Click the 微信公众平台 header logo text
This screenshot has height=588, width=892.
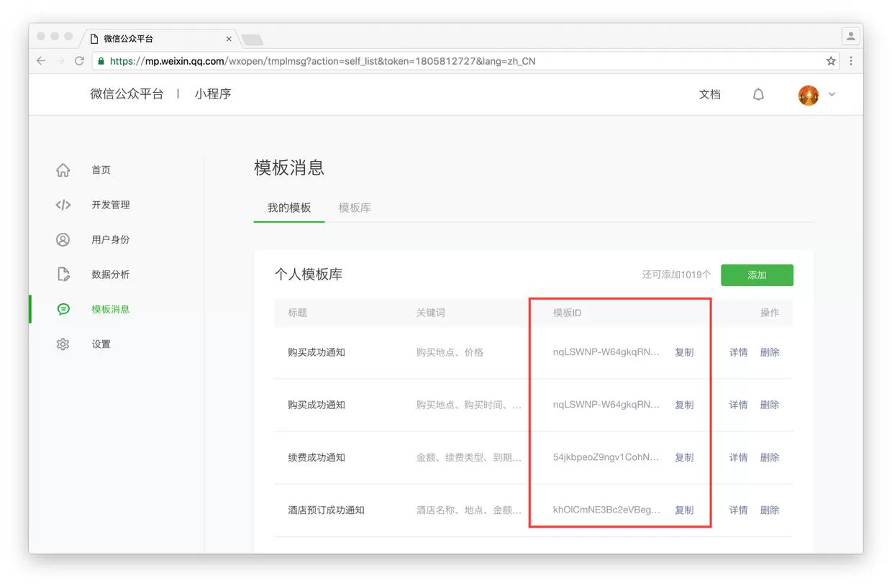pos(127,94)
